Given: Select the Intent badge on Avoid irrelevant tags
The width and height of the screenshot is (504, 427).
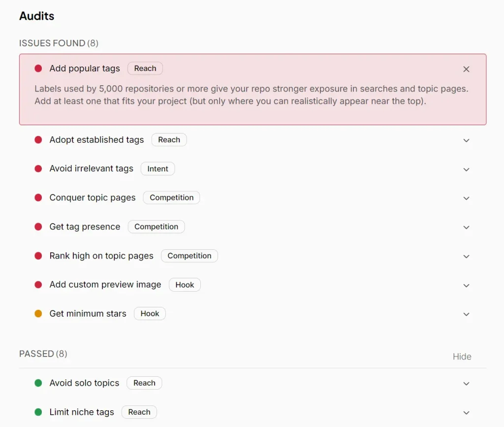Looking at the screenshot, I should 157,169.
